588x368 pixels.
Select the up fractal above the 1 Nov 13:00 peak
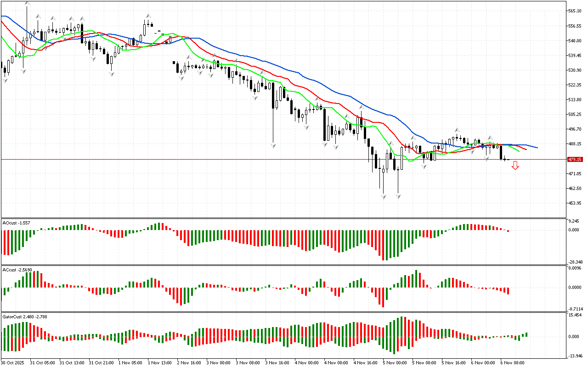(x=149, y=16)
